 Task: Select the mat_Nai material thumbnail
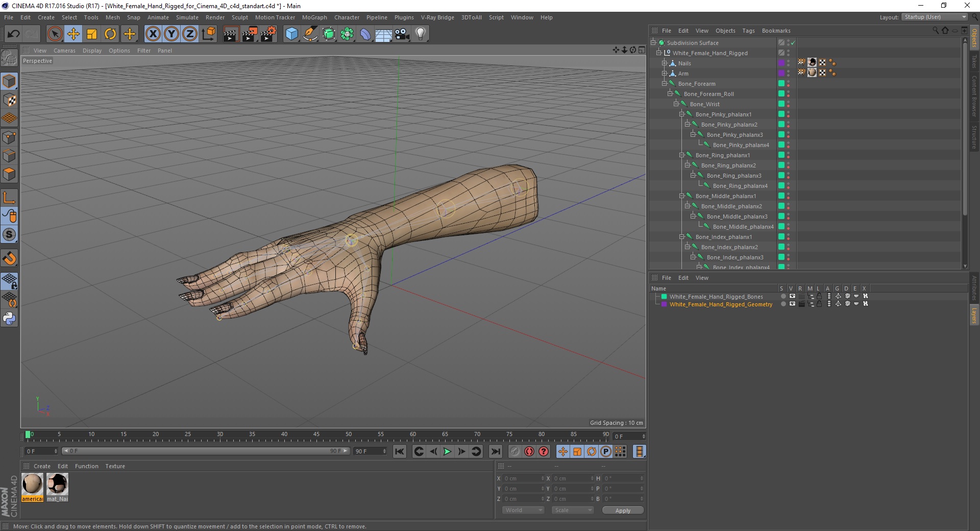tap(57, 484)
